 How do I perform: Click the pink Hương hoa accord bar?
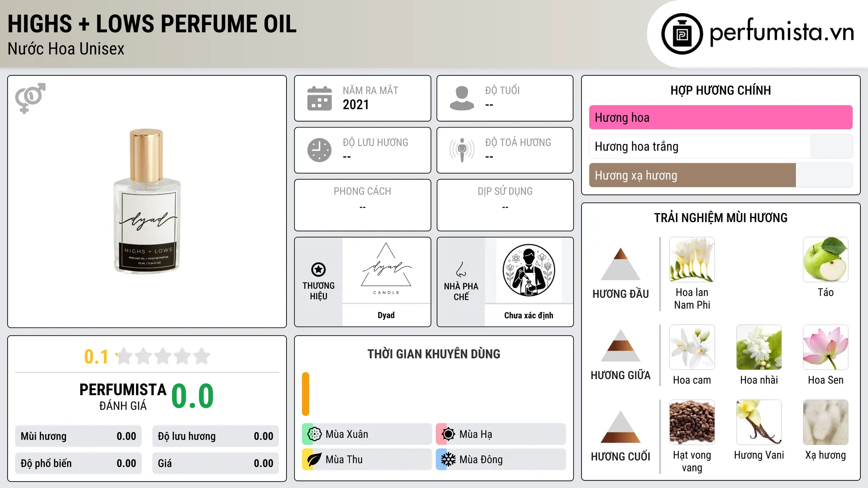click(x=721, y=117)
